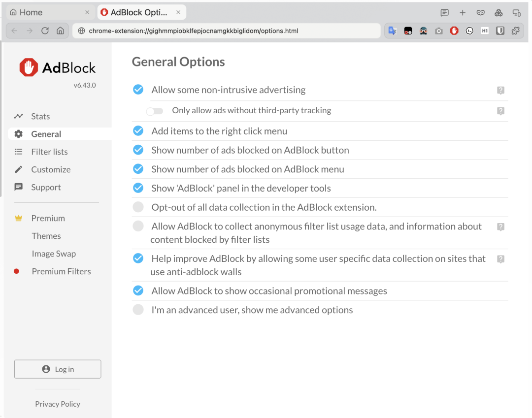Open Themes under Premium
The image size is (532, 418).
point(46,236)
